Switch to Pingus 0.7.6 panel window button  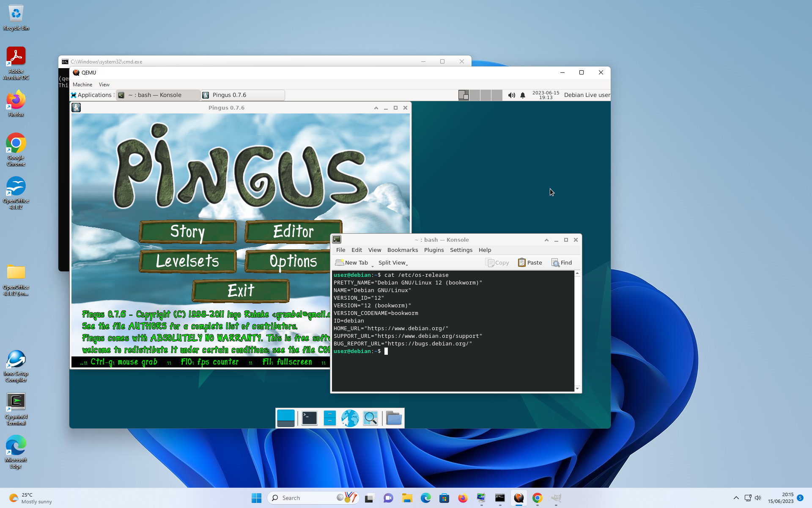tap(243, 95)
